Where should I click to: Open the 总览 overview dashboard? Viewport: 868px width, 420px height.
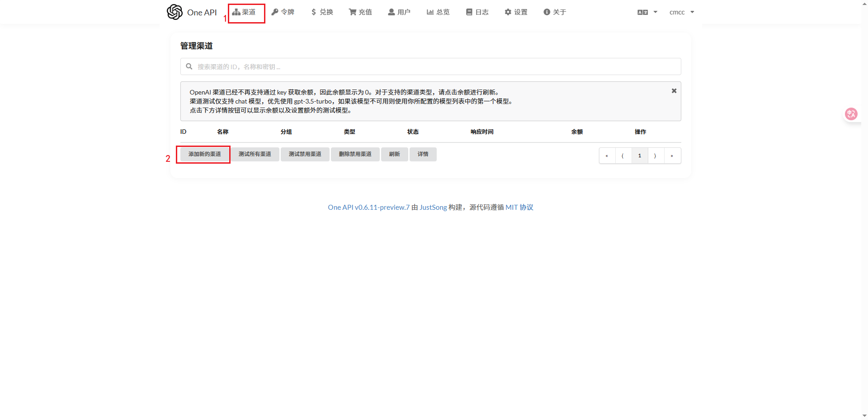tap(438, 12)
